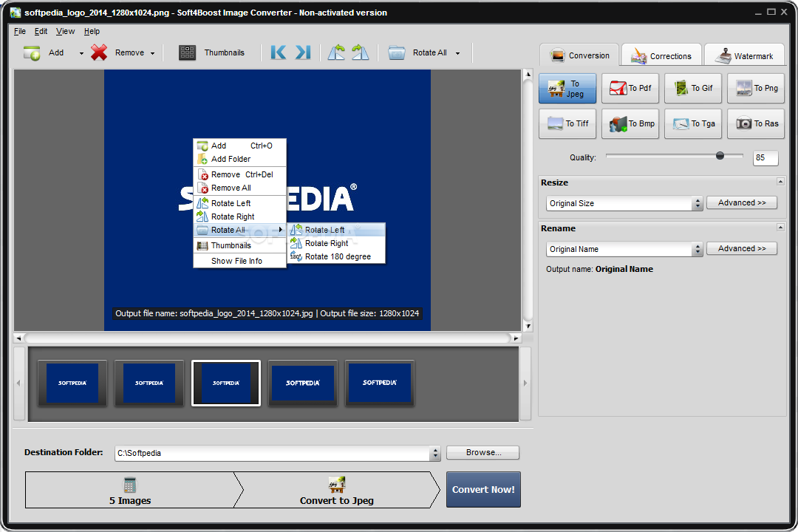
Task: Select the To Gif format button
Action: coord(693,88)
